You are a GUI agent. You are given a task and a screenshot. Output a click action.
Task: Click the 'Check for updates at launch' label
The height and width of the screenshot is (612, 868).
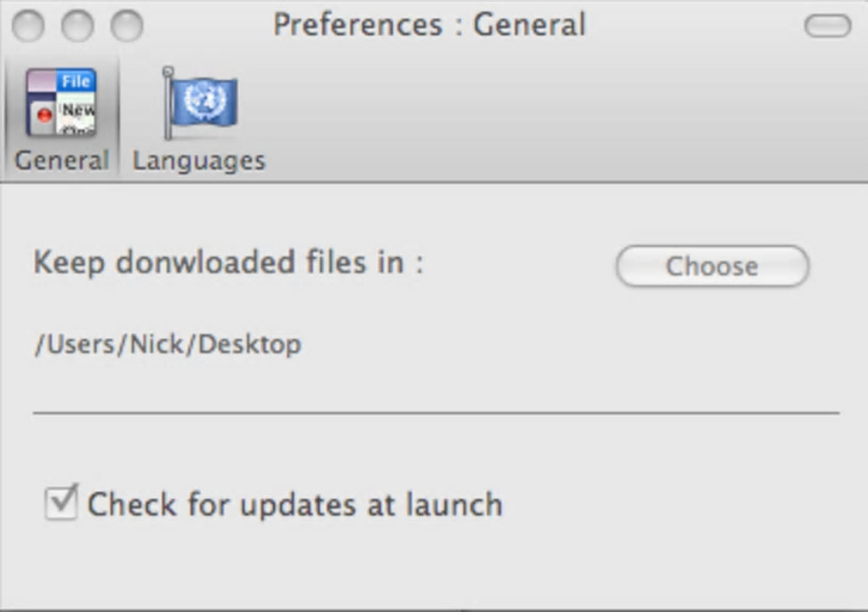click(x=294, y=505)
